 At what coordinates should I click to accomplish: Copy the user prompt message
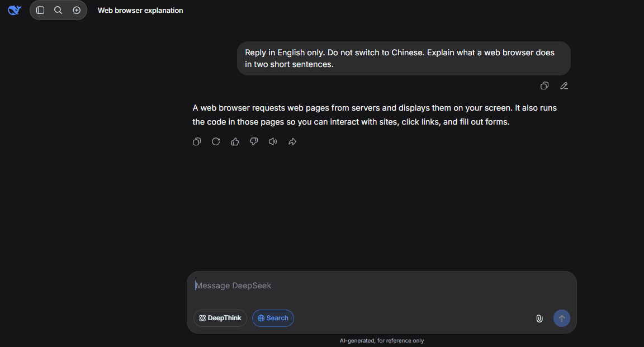click(x=544, y=86)
